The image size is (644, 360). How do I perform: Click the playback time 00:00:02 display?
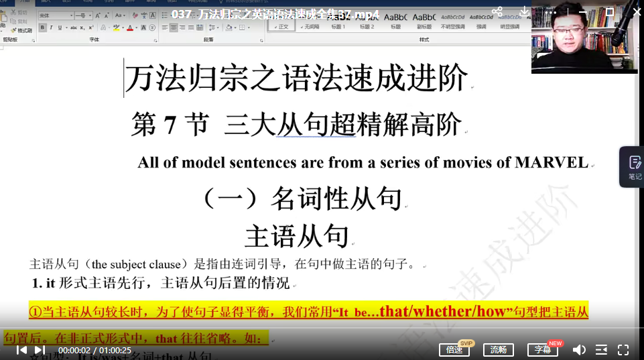click(x=74, y=351)
